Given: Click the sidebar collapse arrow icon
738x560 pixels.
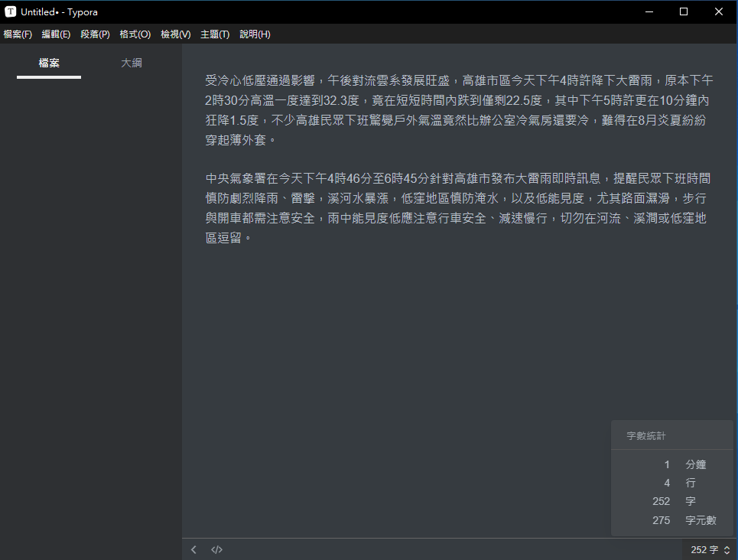Looking at the screenshot, I should [x=194, y=549].
